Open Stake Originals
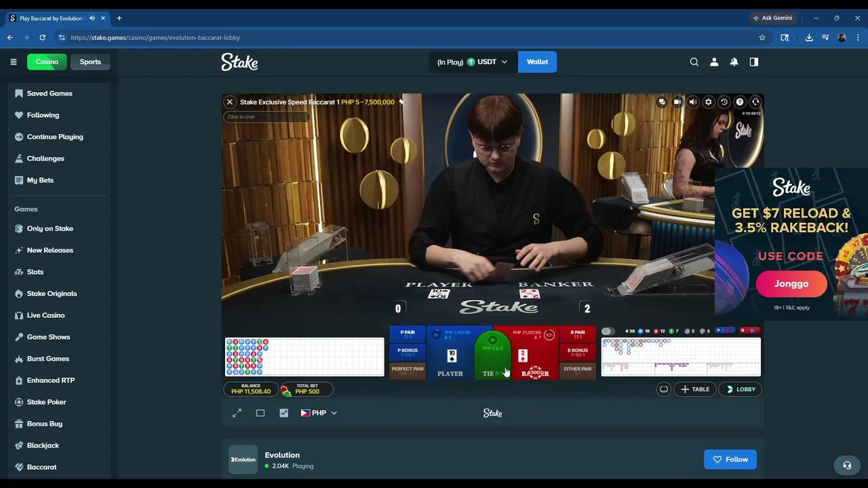The width and height of the screenshot is (868, 488). [59, 293]
